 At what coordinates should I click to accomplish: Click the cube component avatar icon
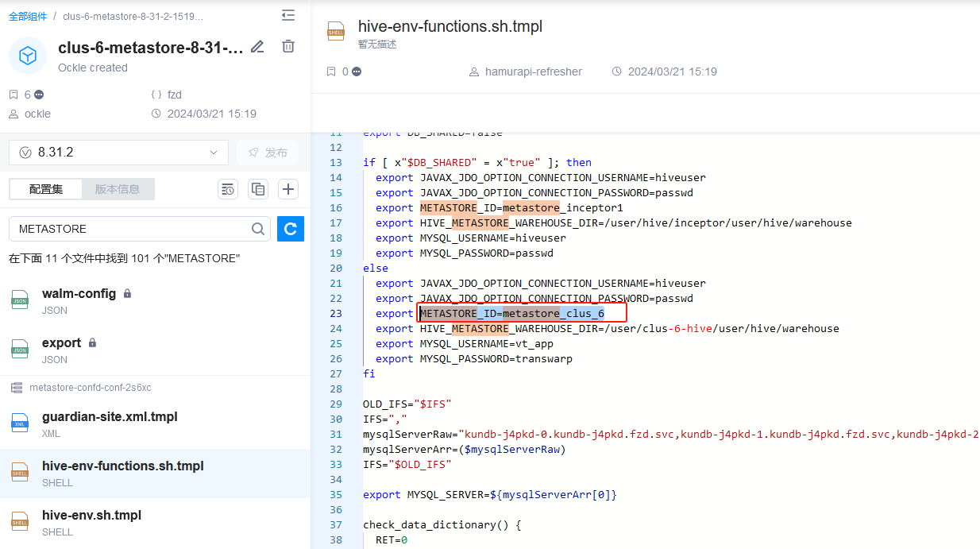tap(28, 56)
